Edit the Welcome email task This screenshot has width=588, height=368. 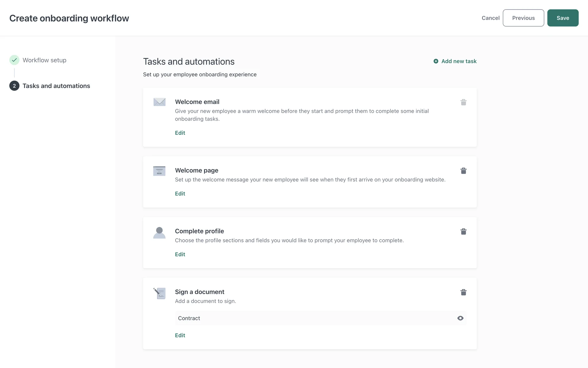(x=180, y=133)
